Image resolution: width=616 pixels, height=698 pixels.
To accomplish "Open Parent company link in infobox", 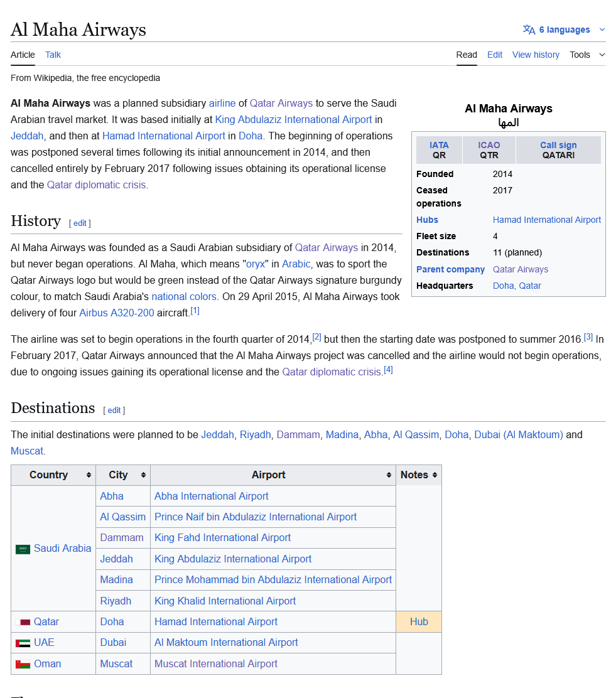I will pyautogui.click(x=450, y=269).
